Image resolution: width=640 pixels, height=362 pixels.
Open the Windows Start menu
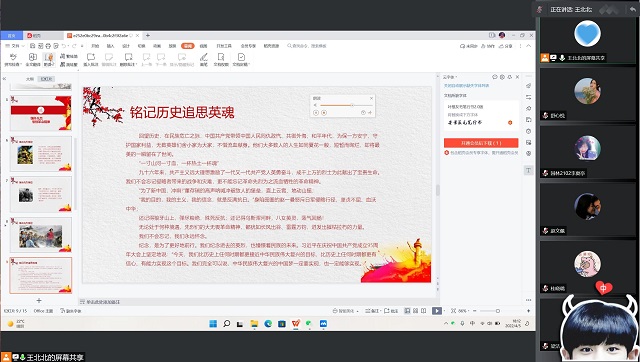coord(213,324)
